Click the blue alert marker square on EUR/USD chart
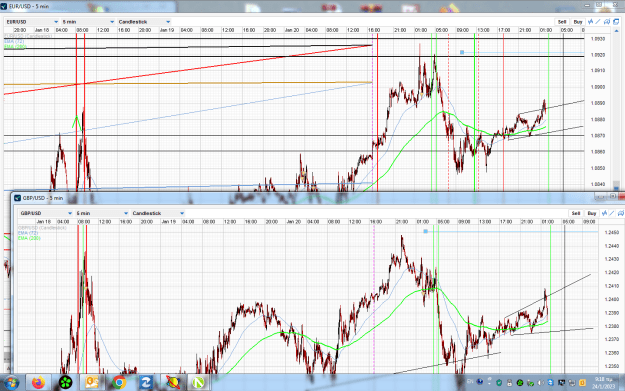This screenshot has height=391, width=625. [x=462, y=52]
